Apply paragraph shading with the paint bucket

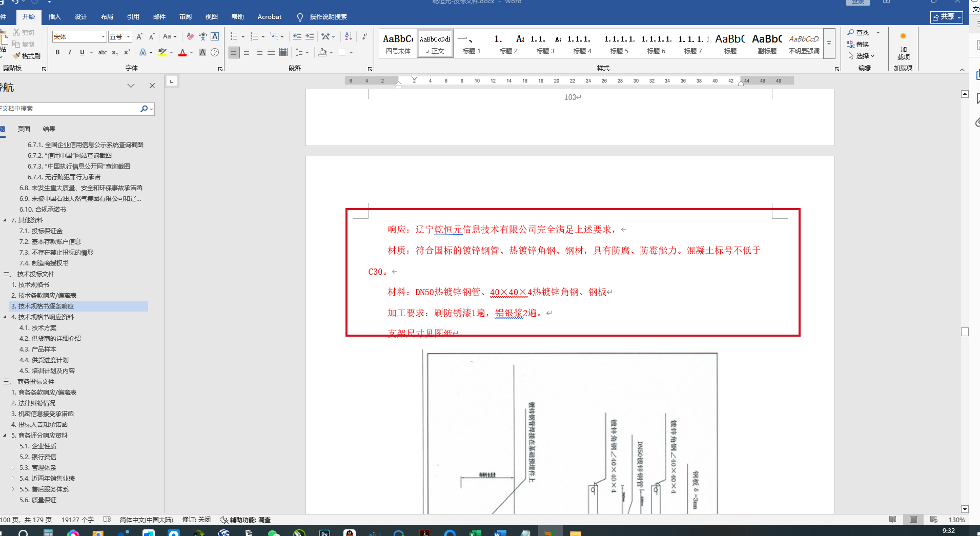(x=322, y=52)
